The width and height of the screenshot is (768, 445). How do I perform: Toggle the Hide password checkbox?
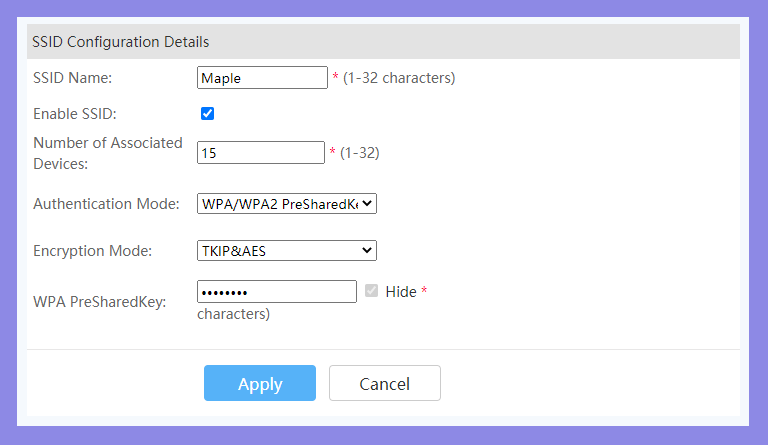click(371, 291)
